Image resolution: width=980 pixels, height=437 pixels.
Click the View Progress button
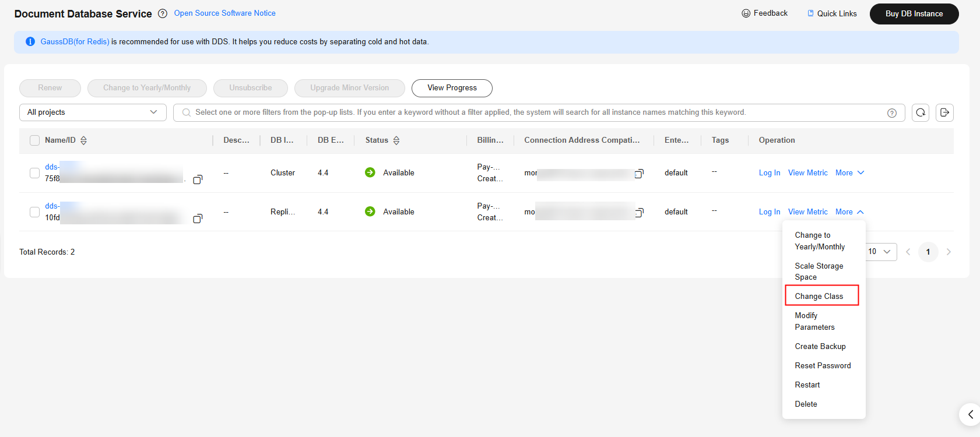point(452,88)
